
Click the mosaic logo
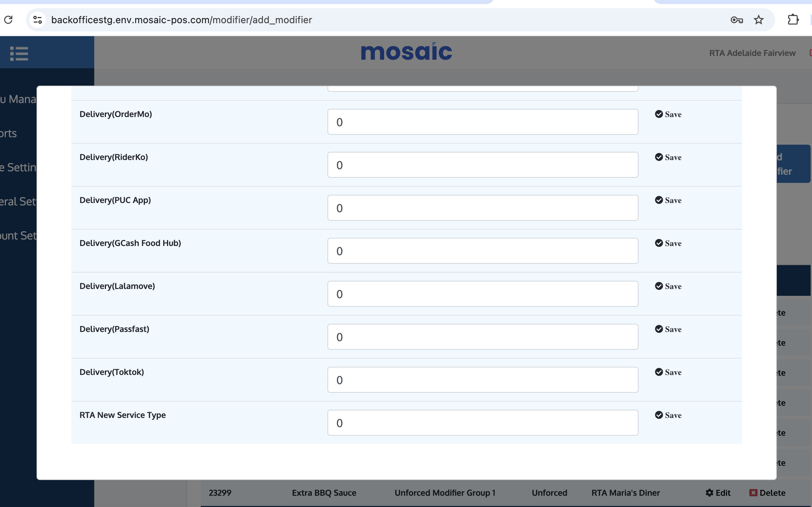pos(406,52)
